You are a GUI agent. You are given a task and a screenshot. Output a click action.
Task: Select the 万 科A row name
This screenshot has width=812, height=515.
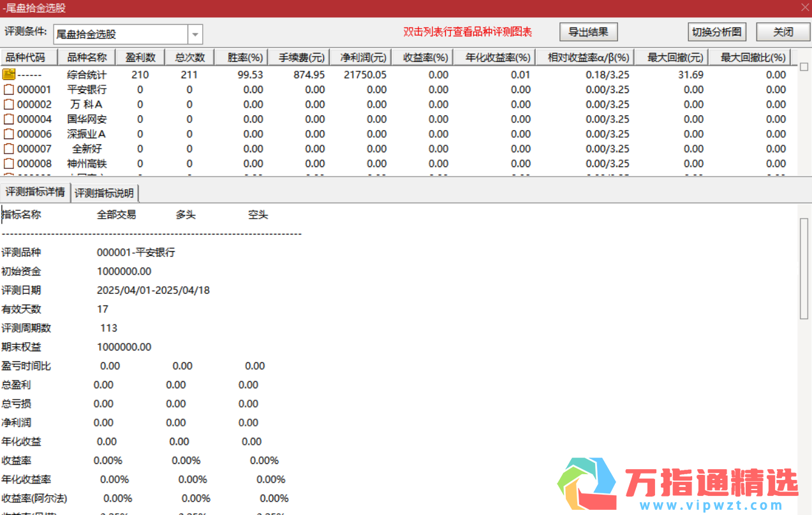coord(87,105)
